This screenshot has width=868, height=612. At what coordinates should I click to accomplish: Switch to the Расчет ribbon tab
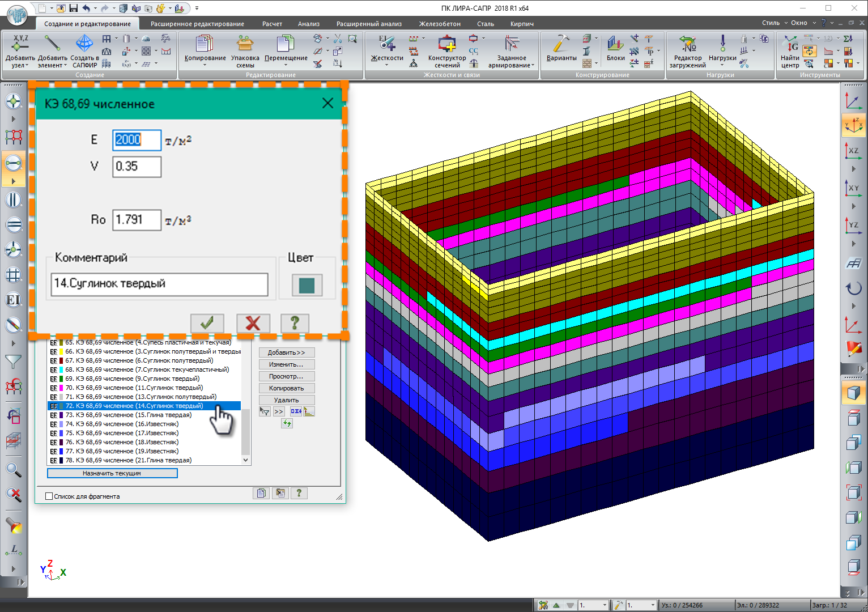[x=272, y=24]
